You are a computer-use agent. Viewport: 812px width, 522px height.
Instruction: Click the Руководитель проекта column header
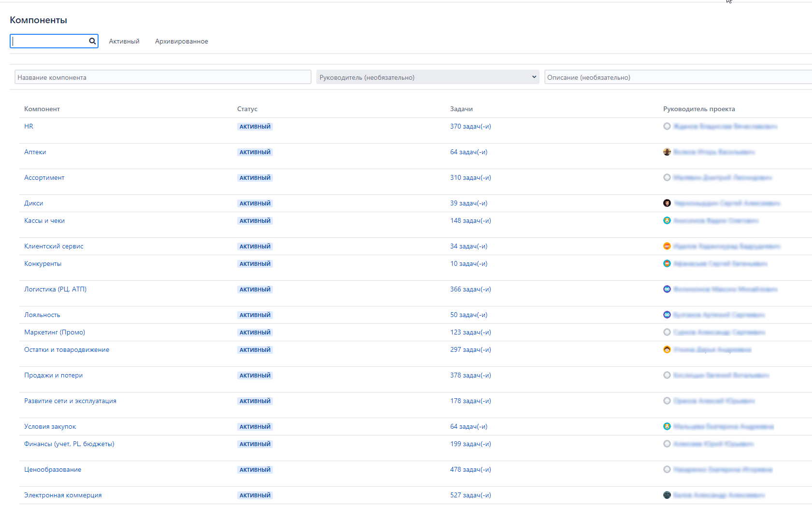pyautogui.click(x=699, y=109)
